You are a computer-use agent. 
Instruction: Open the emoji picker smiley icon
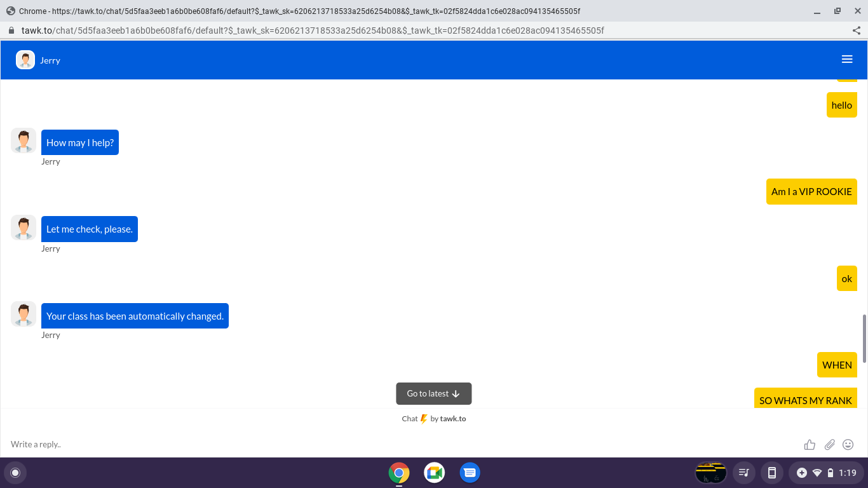coord(848,445)
